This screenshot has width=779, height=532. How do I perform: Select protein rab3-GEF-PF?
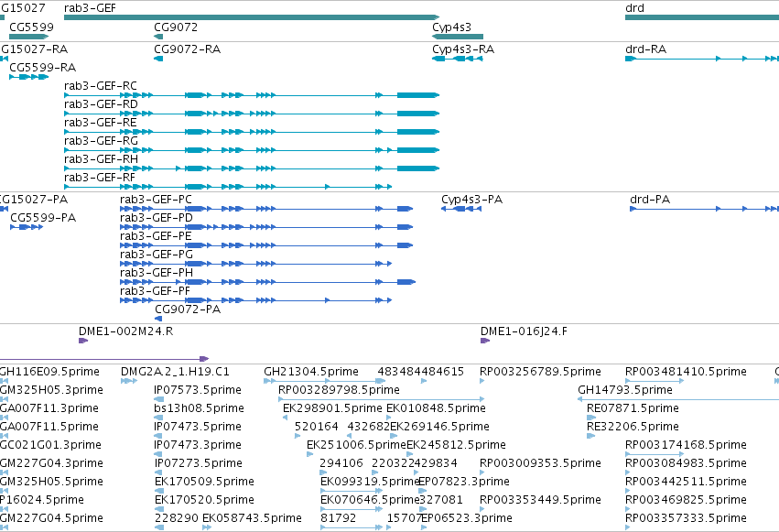click(x=256, y=300)
